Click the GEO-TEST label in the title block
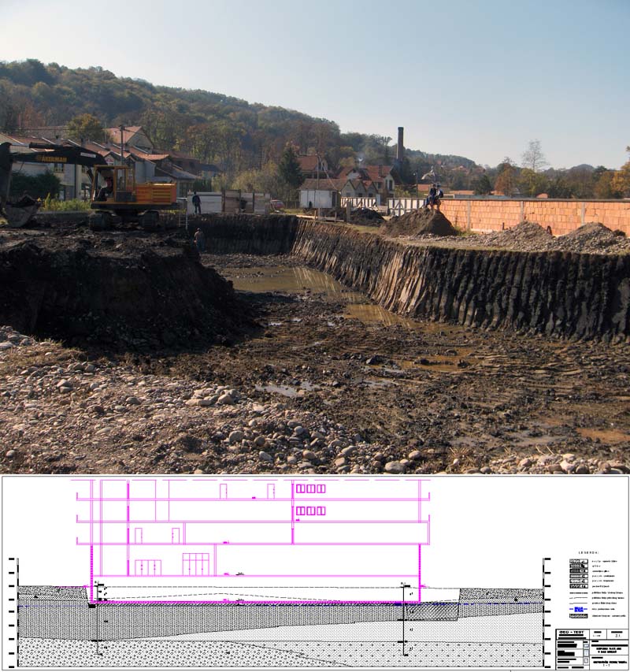The image size is (630, 672). coord(571,633)
